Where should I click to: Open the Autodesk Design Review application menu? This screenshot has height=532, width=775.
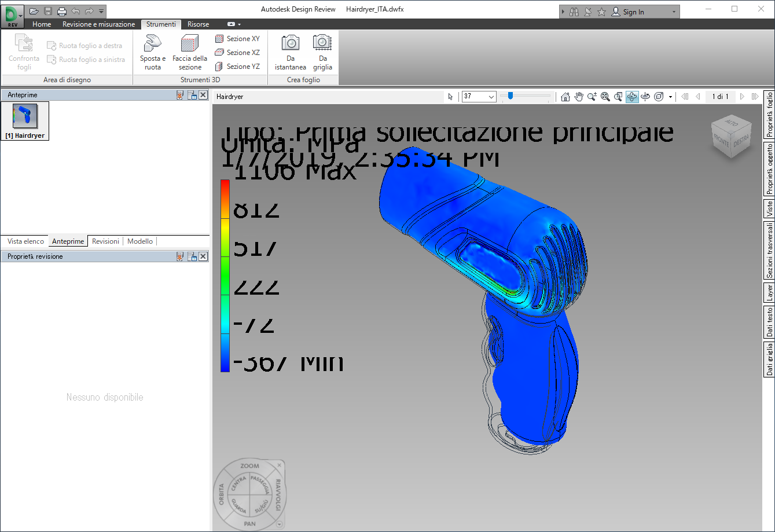point(14,16)
